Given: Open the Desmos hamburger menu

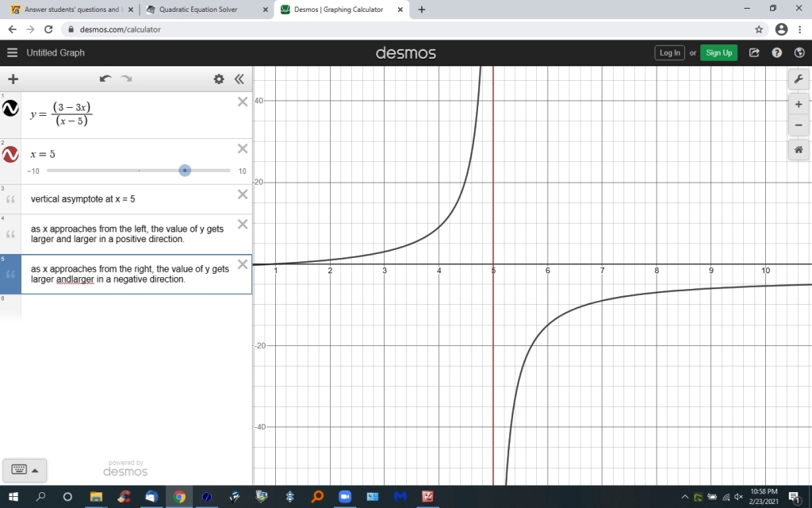Looking at the screenshot, I should pyautogui.click(x=12, y=52).
